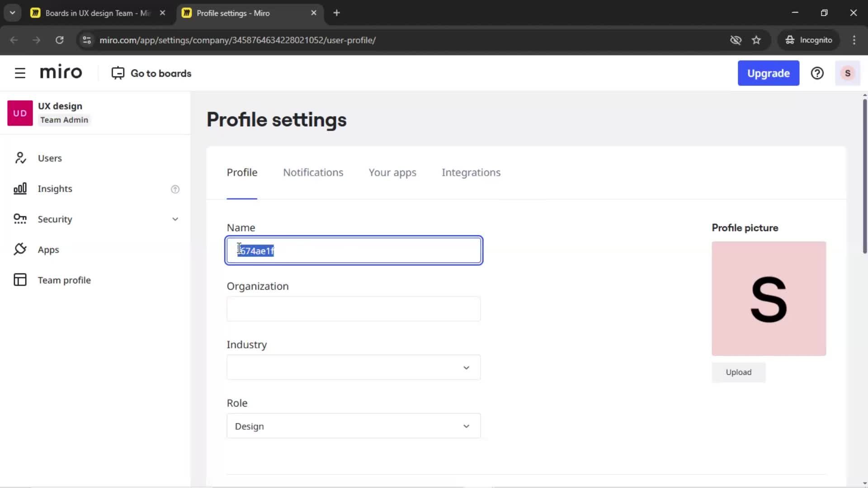868x488 pixels.
Task: Select the Profile settings browser tab
Action: click(x=250, y=13)
